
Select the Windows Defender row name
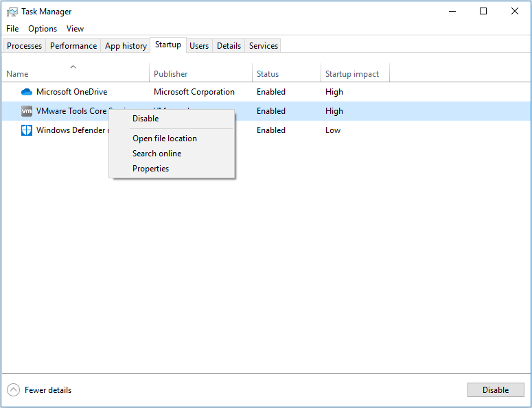point(71,130)
